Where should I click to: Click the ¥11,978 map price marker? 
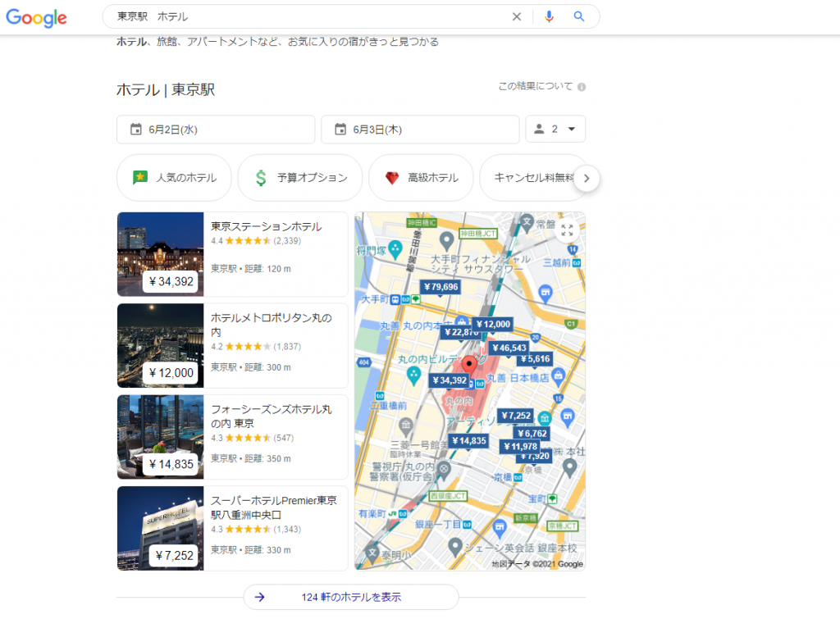tap(520, 447)
